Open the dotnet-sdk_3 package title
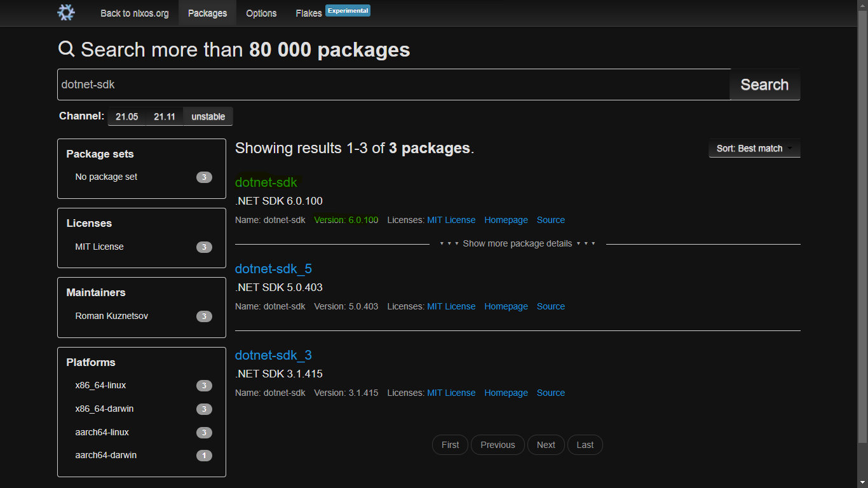The image size is (868, 488). click(x=273, y=355)
